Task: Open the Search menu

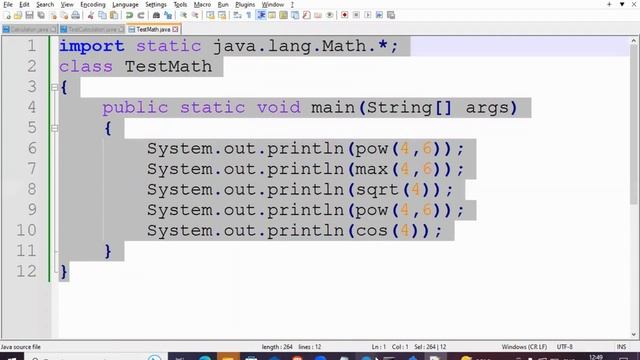Action: point(45,4)
